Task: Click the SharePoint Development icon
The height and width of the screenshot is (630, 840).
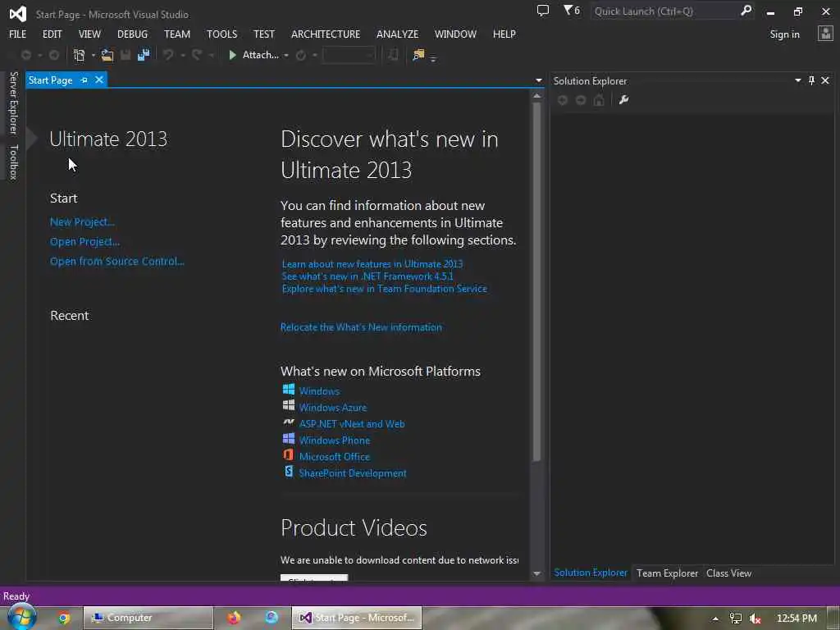Action: click(x=288, y=472)
